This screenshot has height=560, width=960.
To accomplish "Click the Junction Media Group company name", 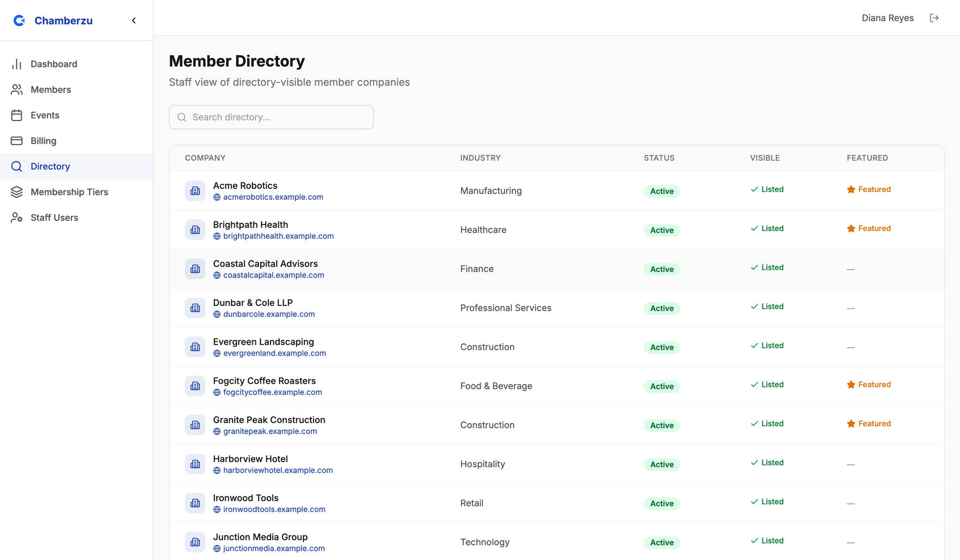I will 260,537.
